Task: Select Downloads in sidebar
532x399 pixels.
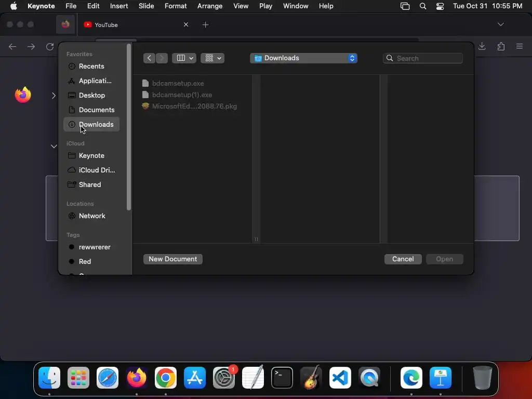Action: click(91, 125)
